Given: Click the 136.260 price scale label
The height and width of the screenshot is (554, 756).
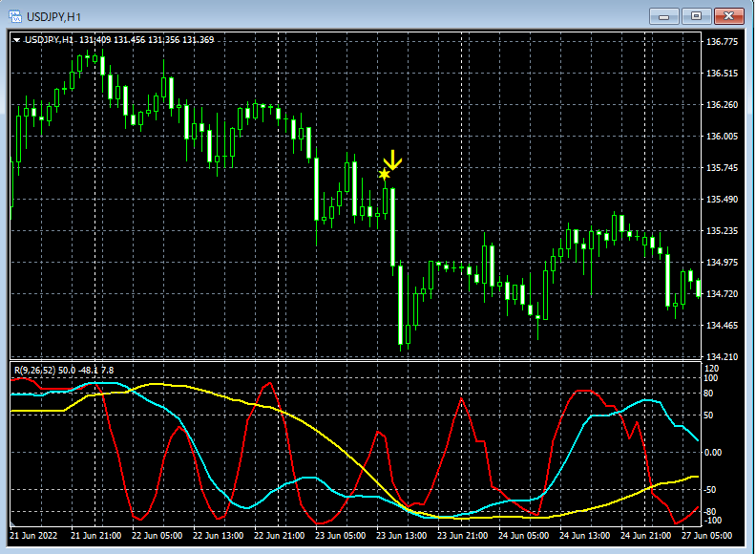Looking at the screenshot, I should pyautogui.click(x=722, y=105).
